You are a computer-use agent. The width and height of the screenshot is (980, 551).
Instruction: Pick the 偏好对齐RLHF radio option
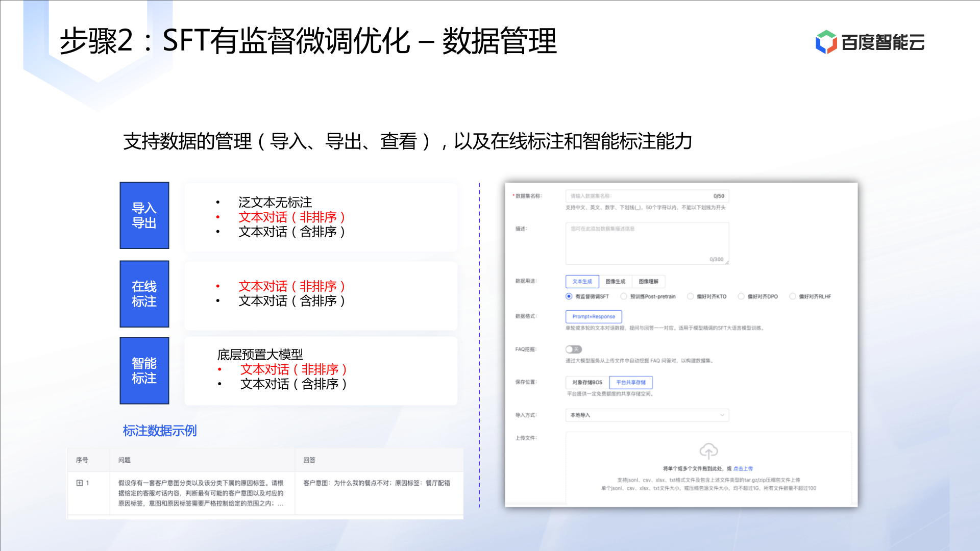[793, 296]
